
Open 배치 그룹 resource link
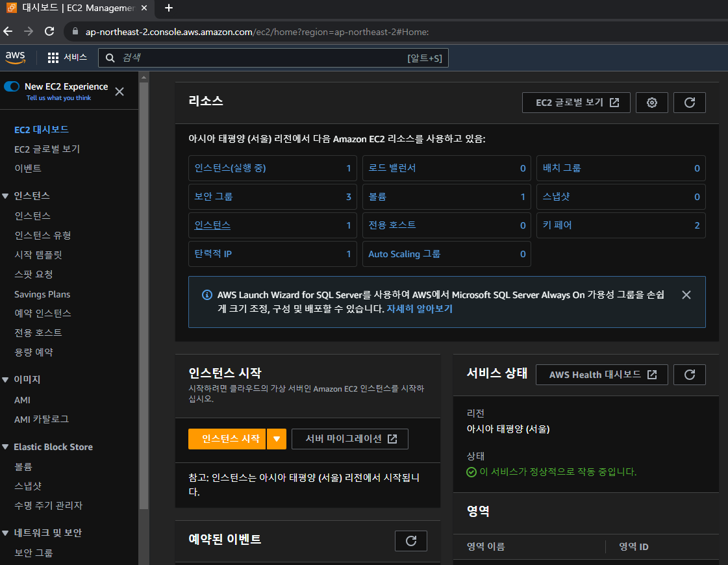pos(562,168)
